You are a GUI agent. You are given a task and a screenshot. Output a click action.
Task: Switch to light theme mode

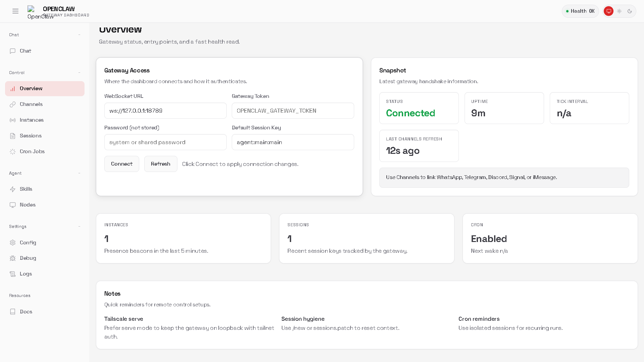click(619, 11)
